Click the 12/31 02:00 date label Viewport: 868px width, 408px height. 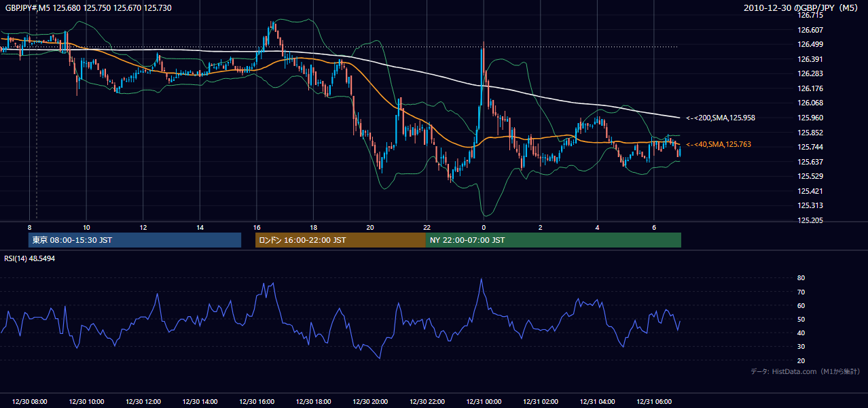point(540,402)
